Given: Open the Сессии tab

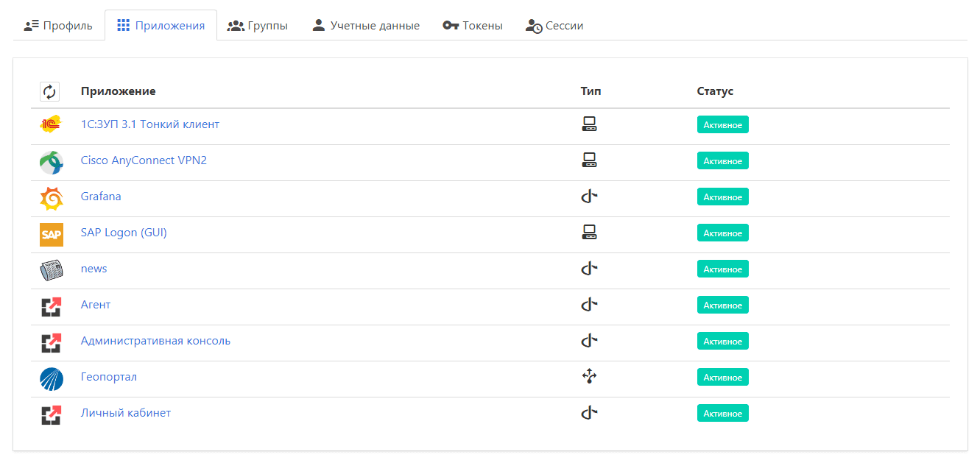Looking at the screenshot, I should 554,26.
